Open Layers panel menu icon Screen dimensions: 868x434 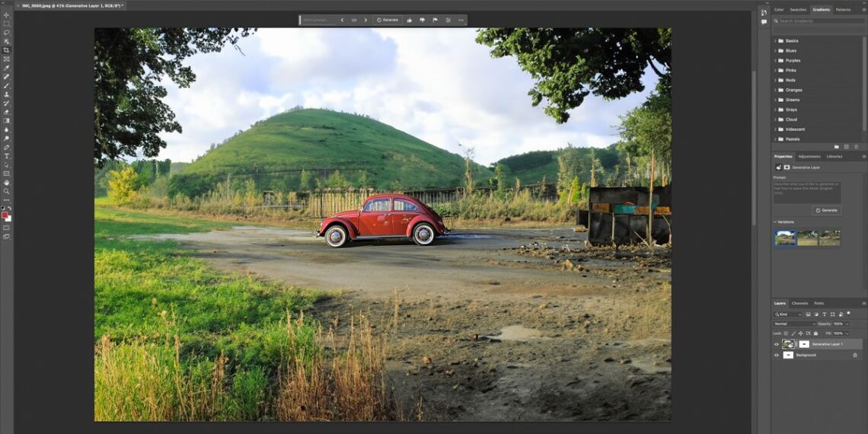[x=864, y=303]
